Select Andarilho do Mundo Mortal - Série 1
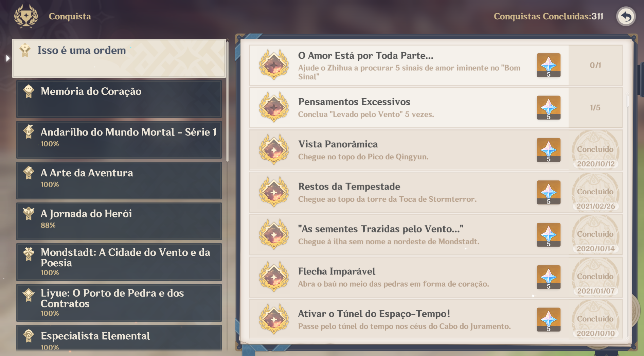Screen dimensions: 644x356 pos(119,140)
